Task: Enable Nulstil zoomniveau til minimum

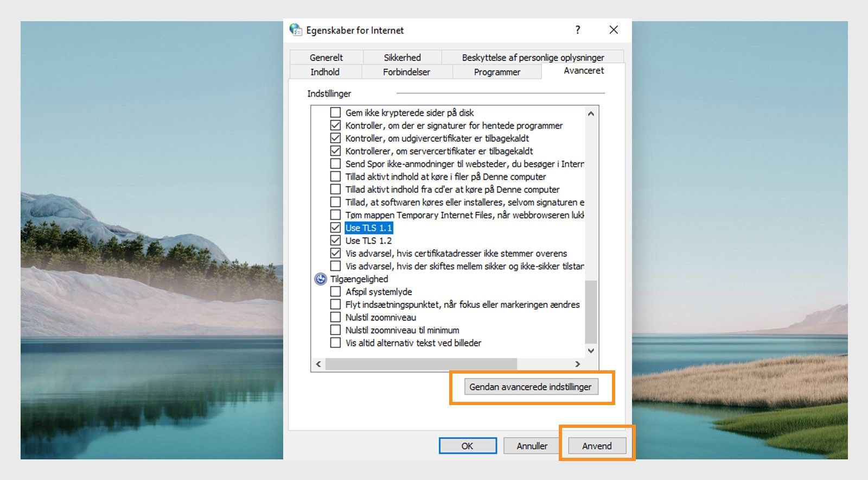Action: 336,330
